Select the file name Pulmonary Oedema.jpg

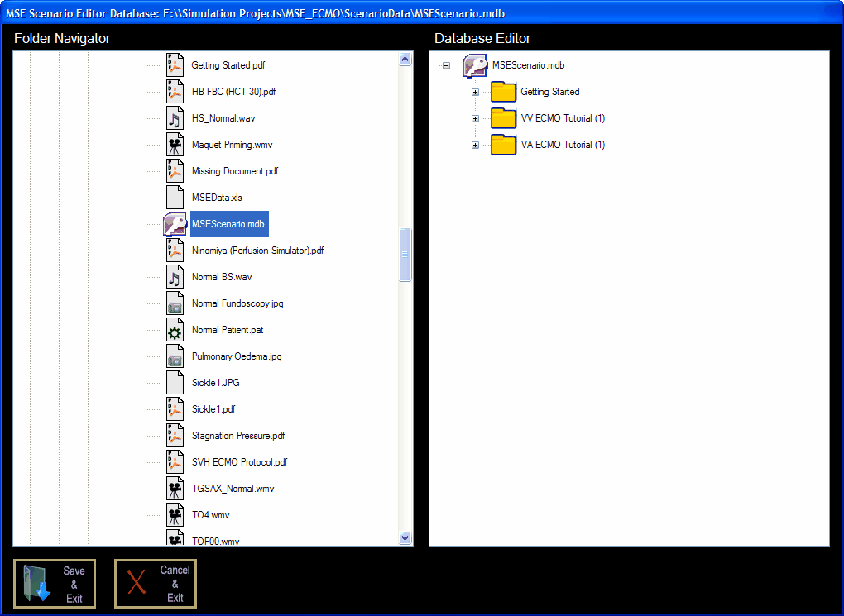click(237, 356)
